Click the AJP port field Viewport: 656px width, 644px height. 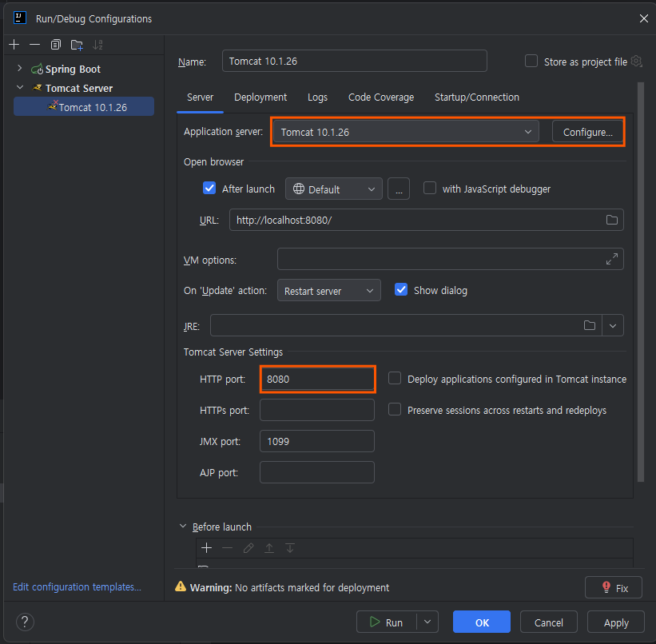coord(316,472)
